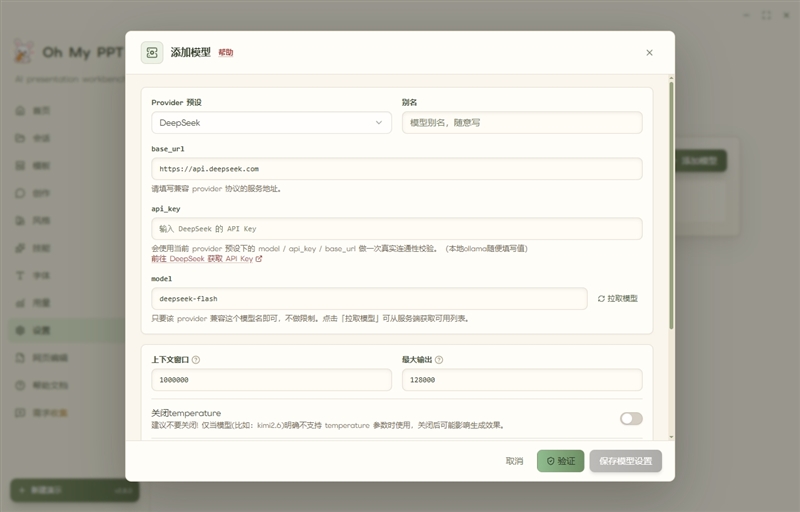Click the 上下文窗口 field showing 1000000
Screen dimensions: 800x512
tap(271, 380)
